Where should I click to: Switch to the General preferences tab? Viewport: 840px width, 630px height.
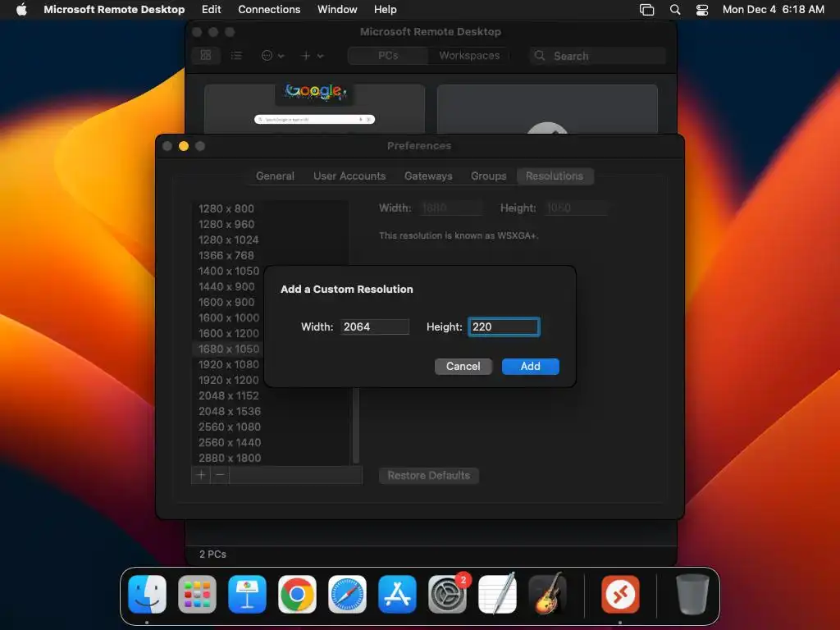(275, 176)
